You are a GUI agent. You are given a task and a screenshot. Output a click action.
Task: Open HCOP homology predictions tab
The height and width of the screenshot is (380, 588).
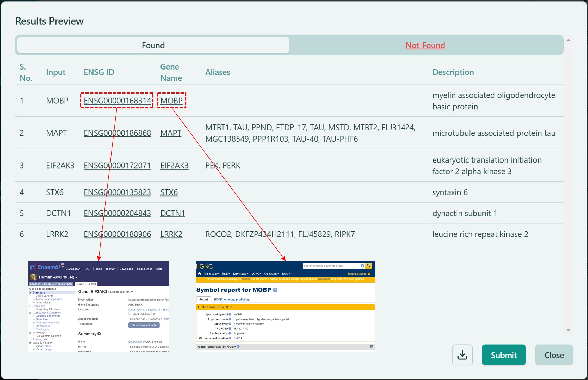(x=232, y=300)
